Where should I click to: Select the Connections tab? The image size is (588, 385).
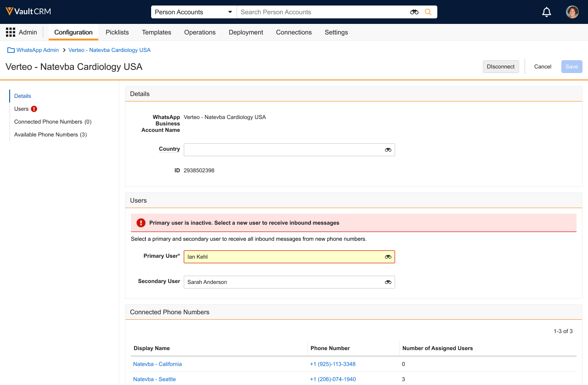[294, 32]
